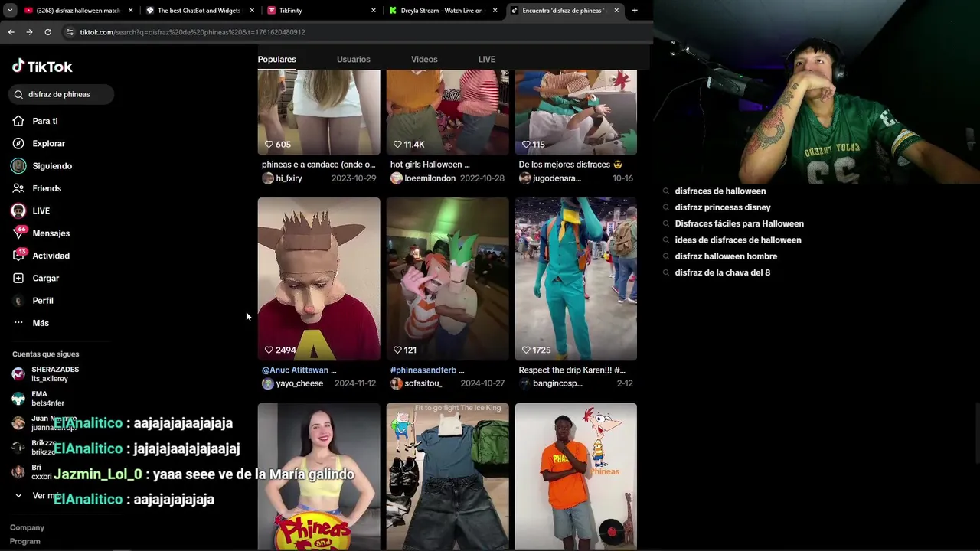Open the Siguiendo avatar icon
This screenshot has height=551, width=980.
[18, 166]
